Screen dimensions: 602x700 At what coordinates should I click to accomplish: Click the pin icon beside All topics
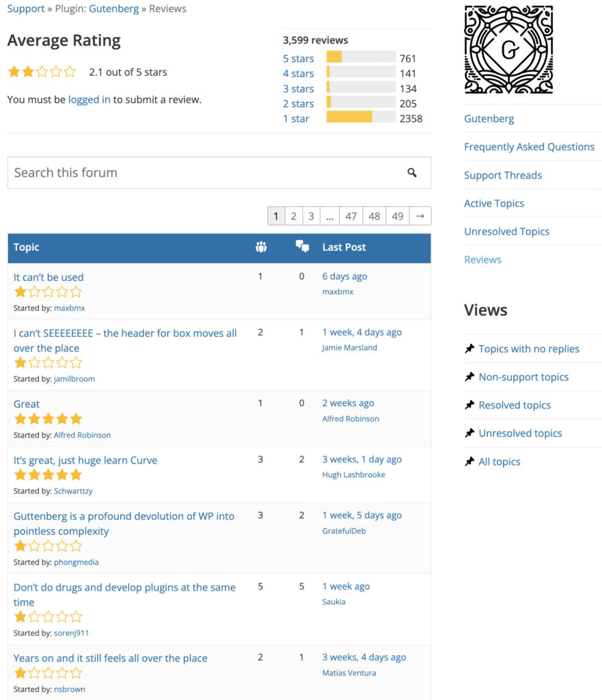(469, 461)
